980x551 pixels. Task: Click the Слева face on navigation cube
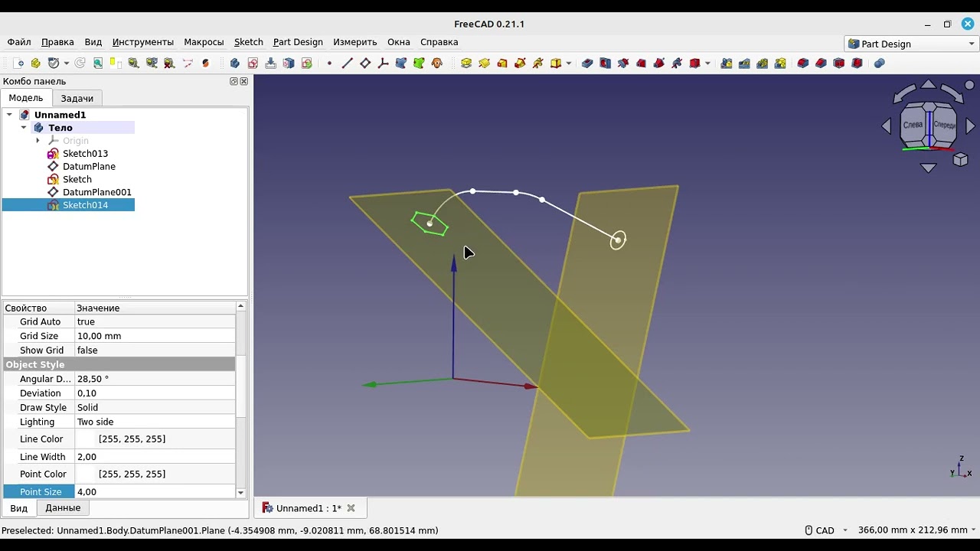[913, 125]
